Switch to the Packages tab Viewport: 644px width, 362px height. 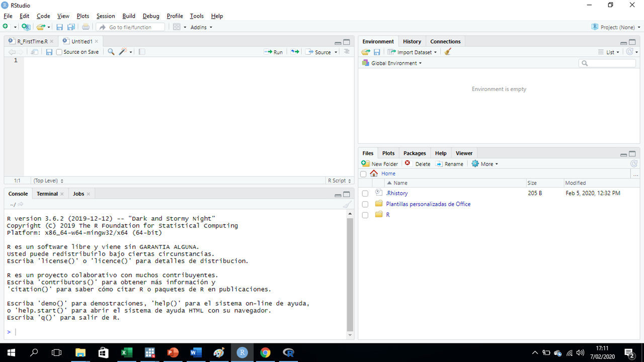point(415,153)
